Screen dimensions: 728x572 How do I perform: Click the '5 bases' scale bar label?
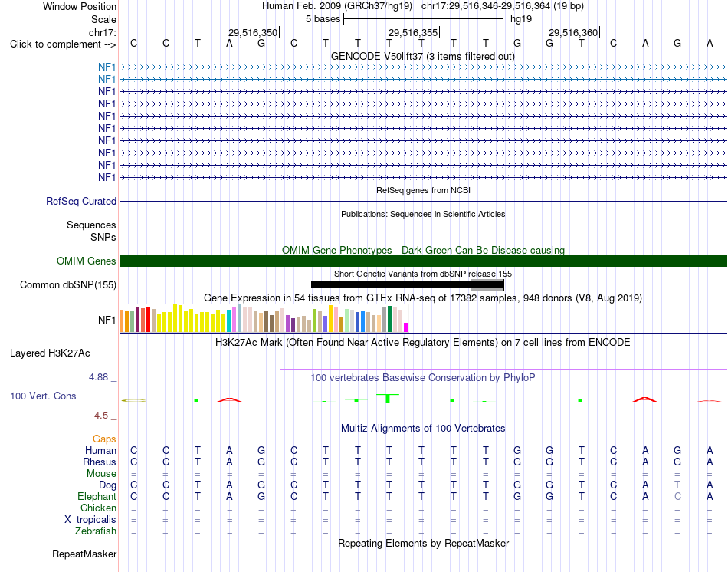pos(323,19)
